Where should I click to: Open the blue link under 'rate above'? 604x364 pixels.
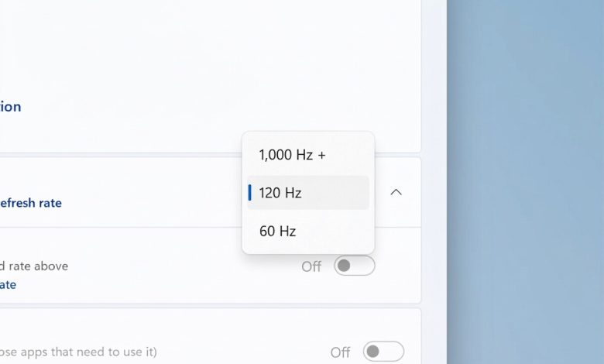(8, 284)
